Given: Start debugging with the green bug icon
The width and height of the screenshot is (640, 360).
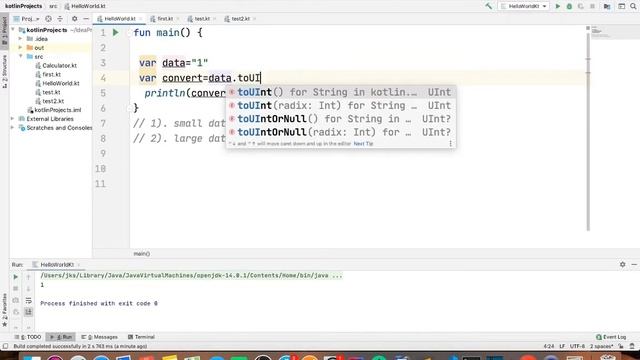Looking at the screenshot, I should pos(569,6).
